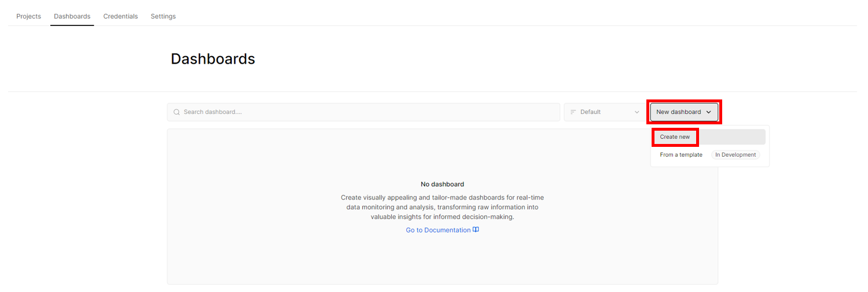Select the Dashboards tab
Screen dimensions: 868x292
pos(72,16)
